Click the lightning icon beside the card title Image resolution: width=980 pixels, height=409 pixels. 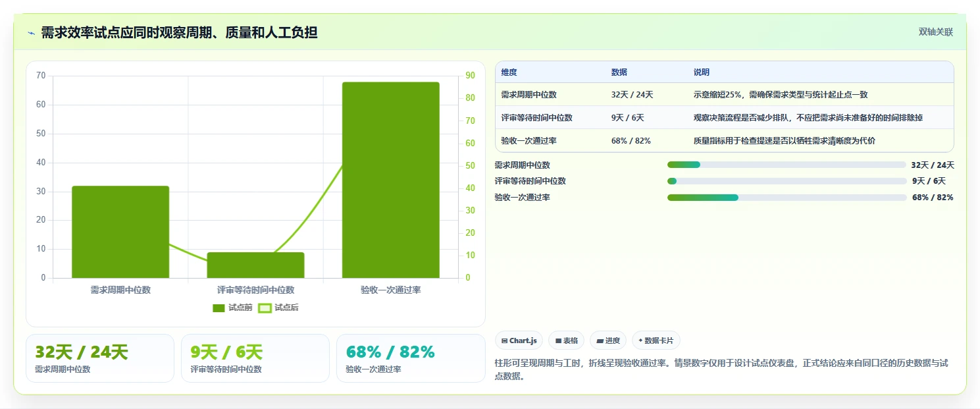tap(31, 33)
